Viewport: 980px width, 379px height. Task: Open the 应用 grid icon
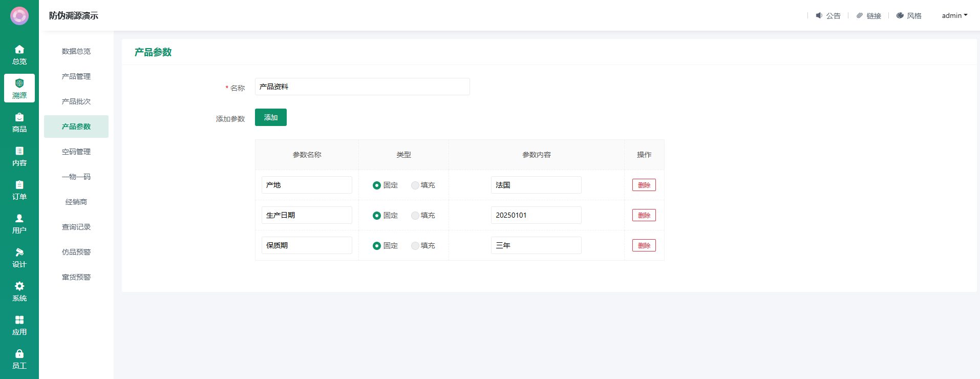point(19,320)
